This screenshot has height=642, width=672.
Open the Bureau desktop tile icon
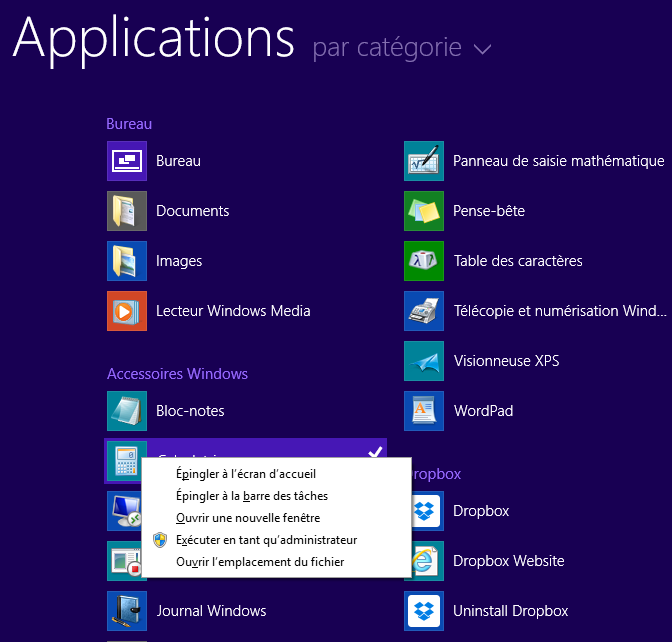pos(127,161)
